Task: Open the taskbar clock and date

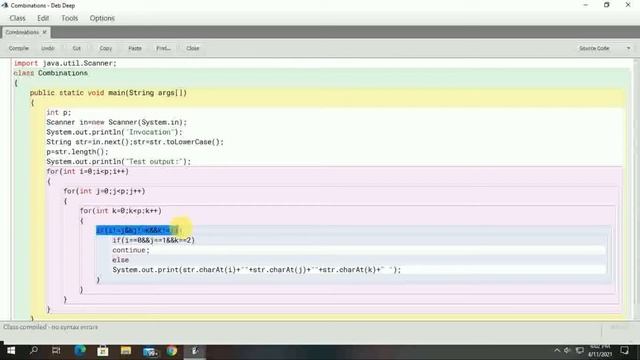Action: pyautogui.click(x=601, y=351)
